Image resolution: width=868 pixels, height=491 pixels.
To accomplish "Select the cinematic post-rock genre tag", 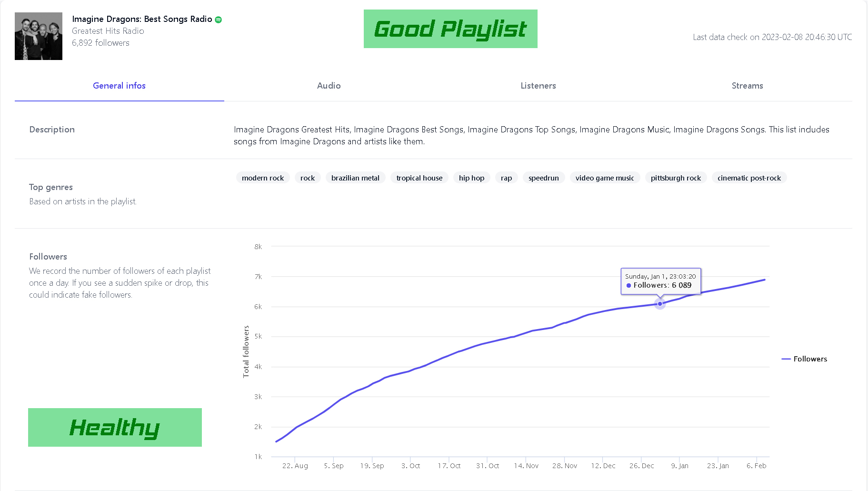I will click(x=749, y=178).
